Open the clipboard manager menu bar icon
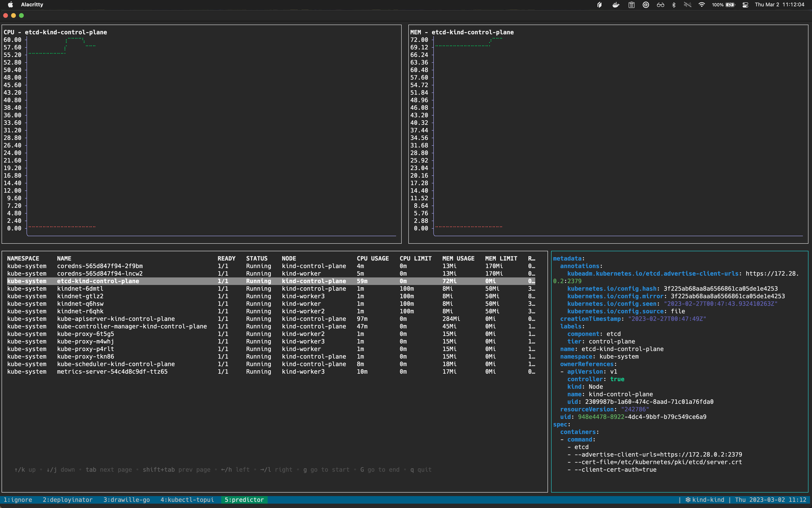Viewport: 812px width, 508px height. (631, 5)
